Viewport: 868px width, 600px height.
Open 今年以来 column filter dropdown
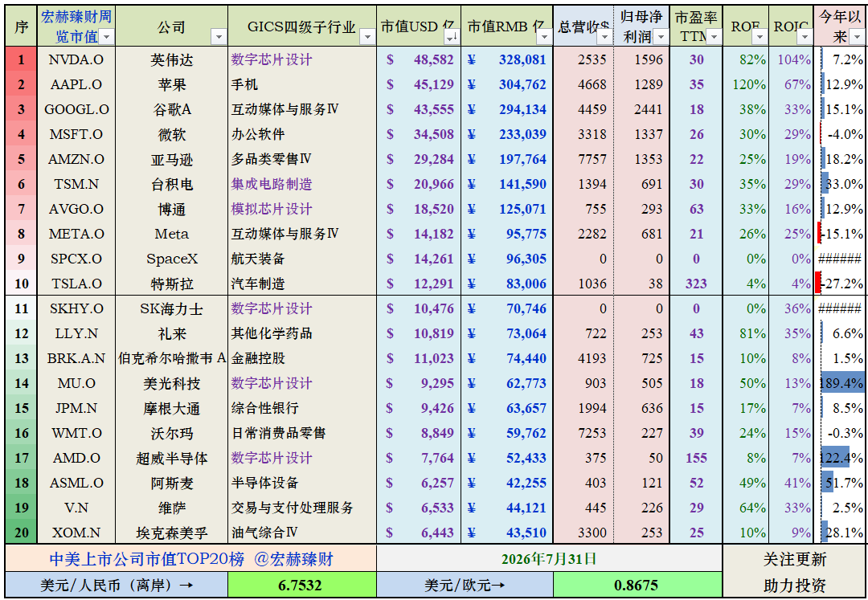pyautogui.click(x=857, y=37)
